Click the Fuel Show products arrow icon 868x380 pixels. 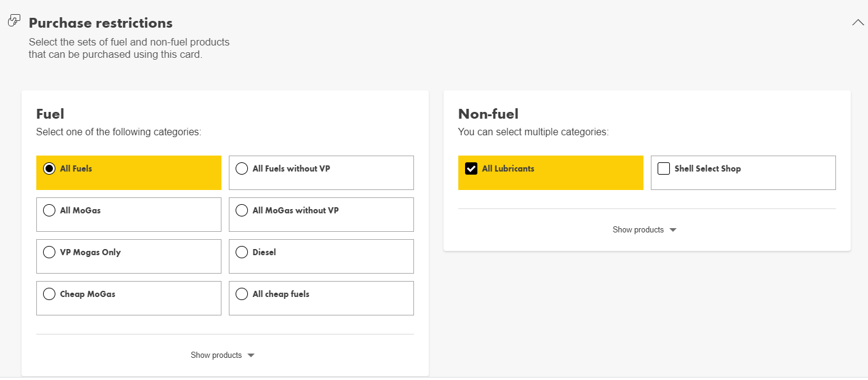250,355
